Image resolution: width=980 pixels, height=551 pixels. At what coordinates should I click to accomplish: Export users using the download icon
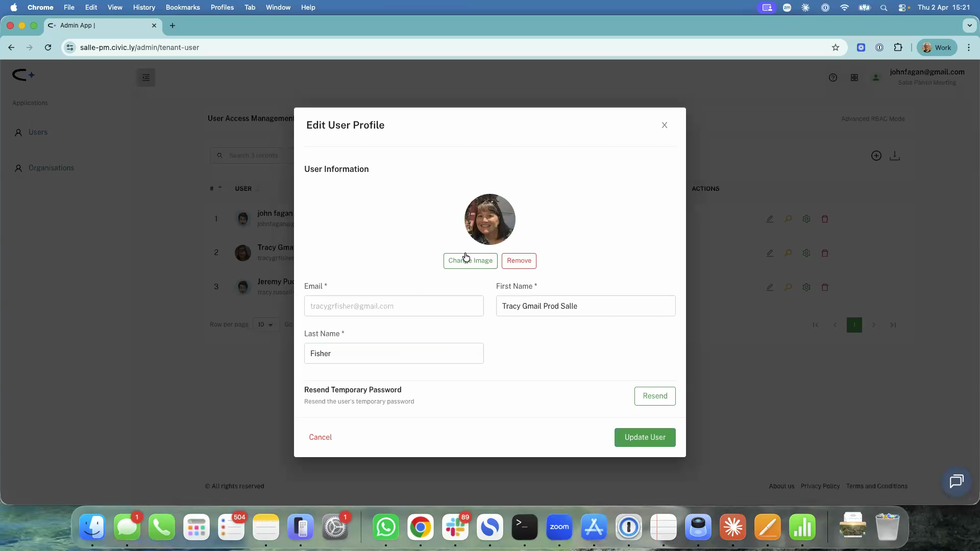pos(895,156)
